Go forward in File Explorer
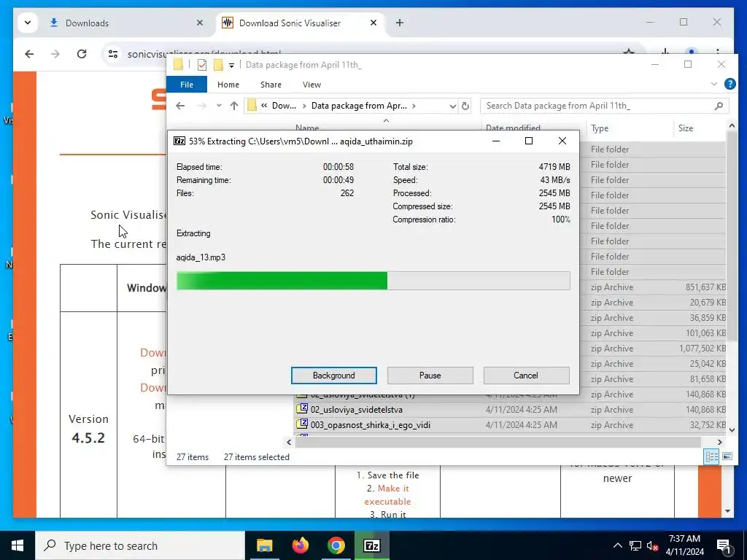 pos(202,106)
